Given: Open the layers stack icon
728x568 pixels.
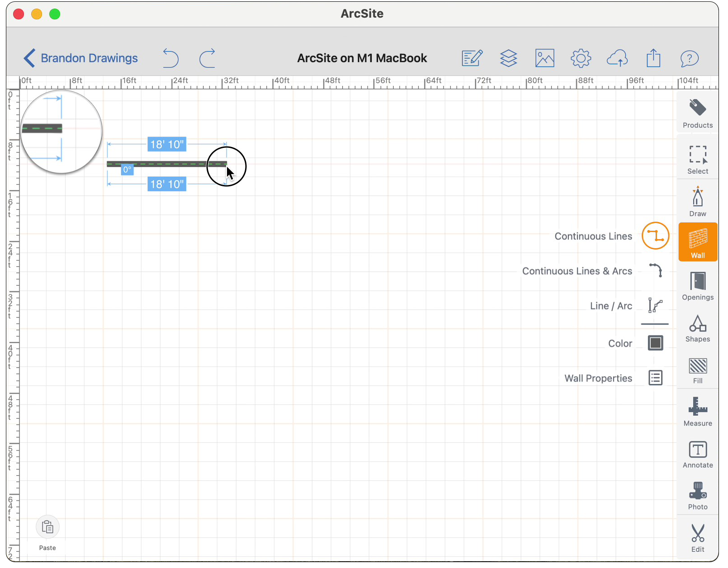Looking at the screenshot, I should pyautogui.click(x=509, y=58).
